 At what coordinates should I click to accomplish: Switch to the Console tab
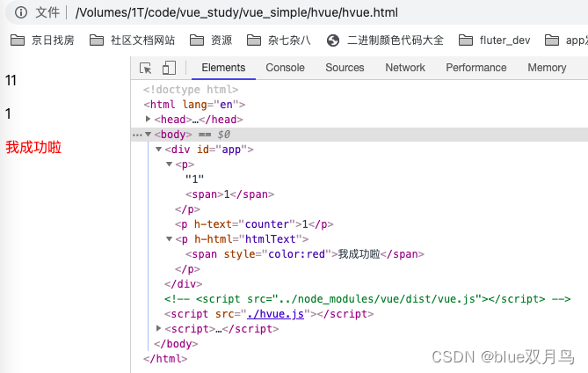[x=285, y=68]
